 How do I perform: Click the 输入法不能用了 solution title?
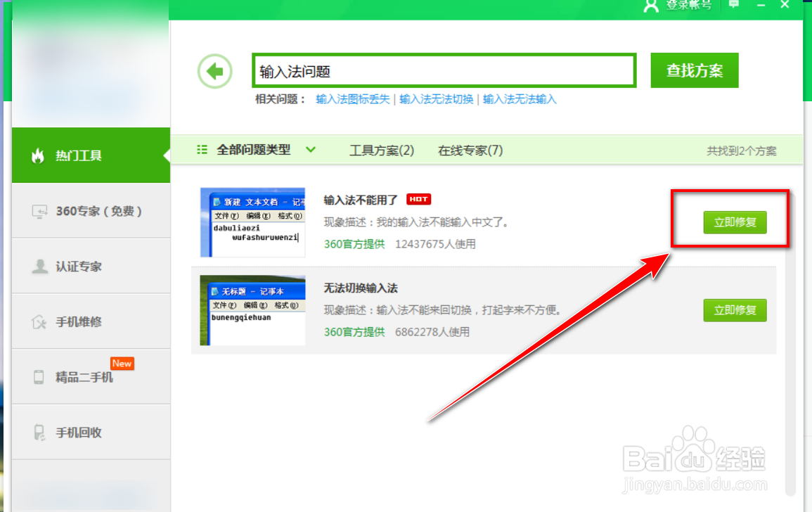point(361,200)
